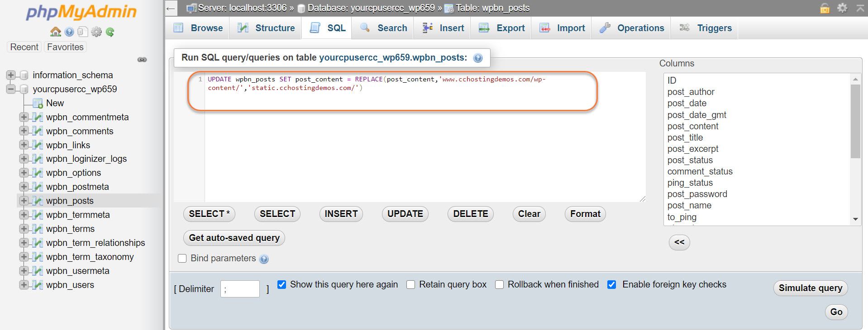Click inside the Delimiter input field

click(x=240, y=289)
